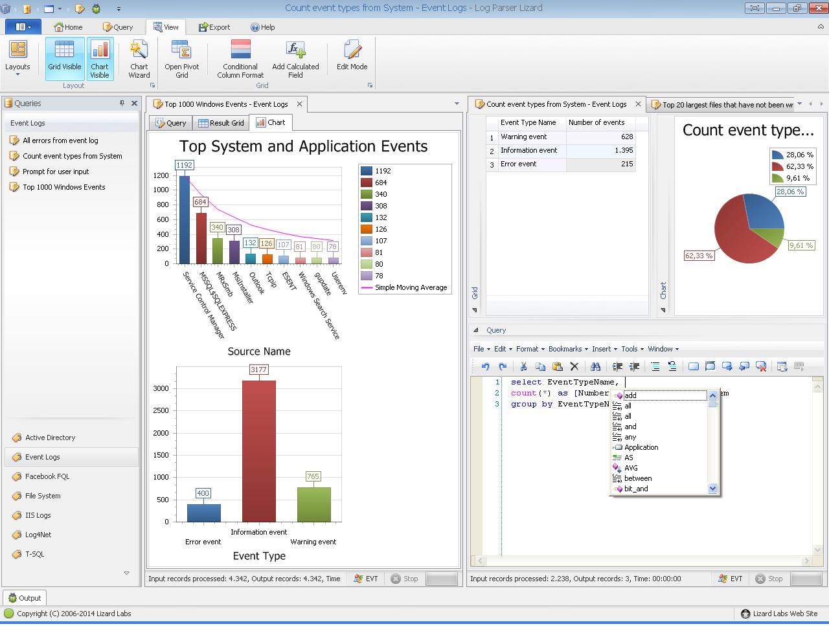Open the Bookmarks dropdown menu

click(x=568, y=349)
